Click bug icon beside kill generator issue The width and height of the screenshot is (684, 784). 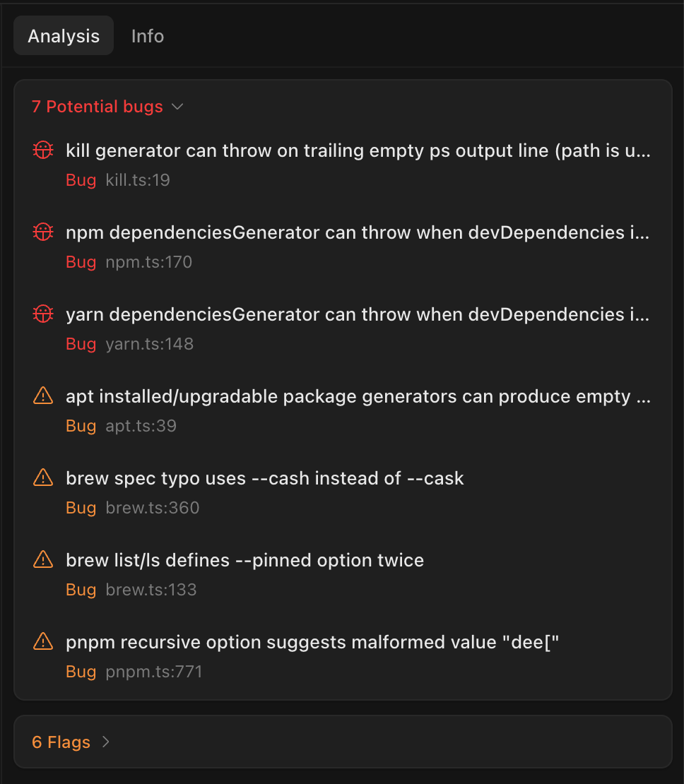pos(43,150)
